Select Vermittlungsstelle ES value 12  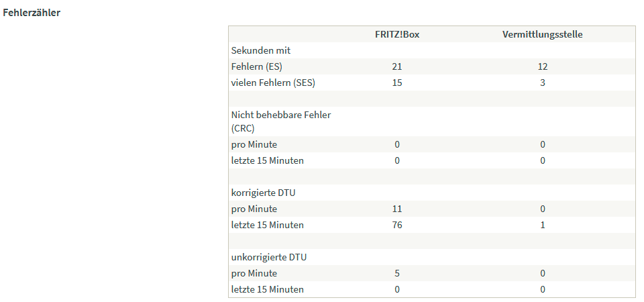coord(543,66)
